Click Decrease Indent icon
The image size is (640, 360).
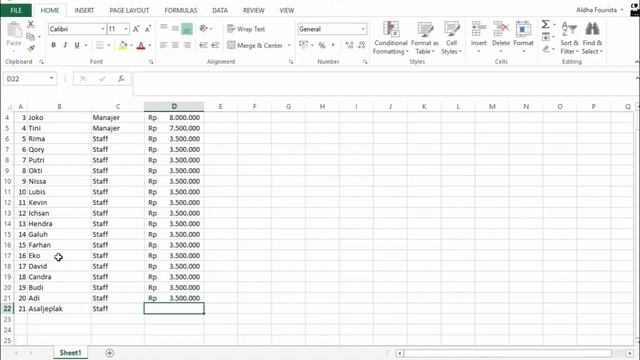point(203,45)
